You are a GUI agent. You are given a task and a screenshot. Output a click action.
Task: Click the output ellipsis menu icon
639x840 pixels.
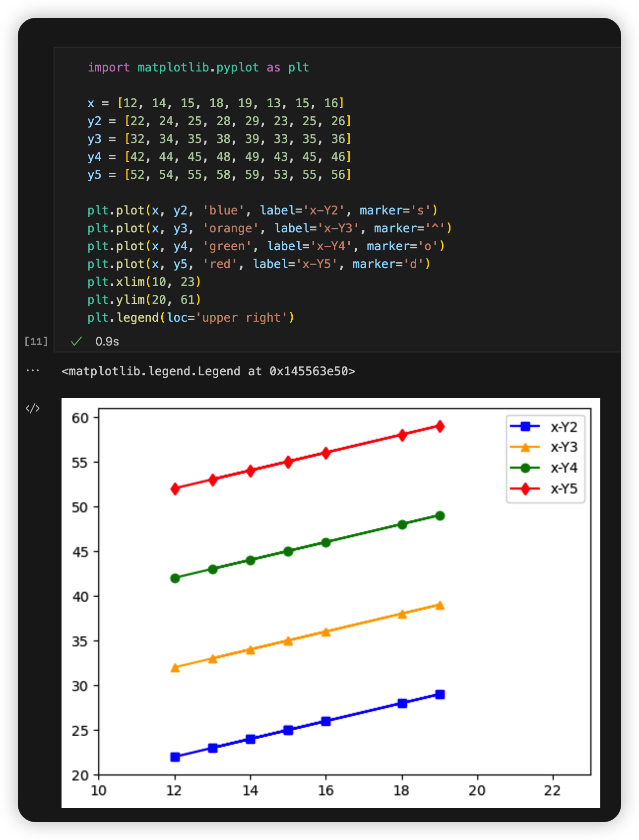[x=33, y=371]
